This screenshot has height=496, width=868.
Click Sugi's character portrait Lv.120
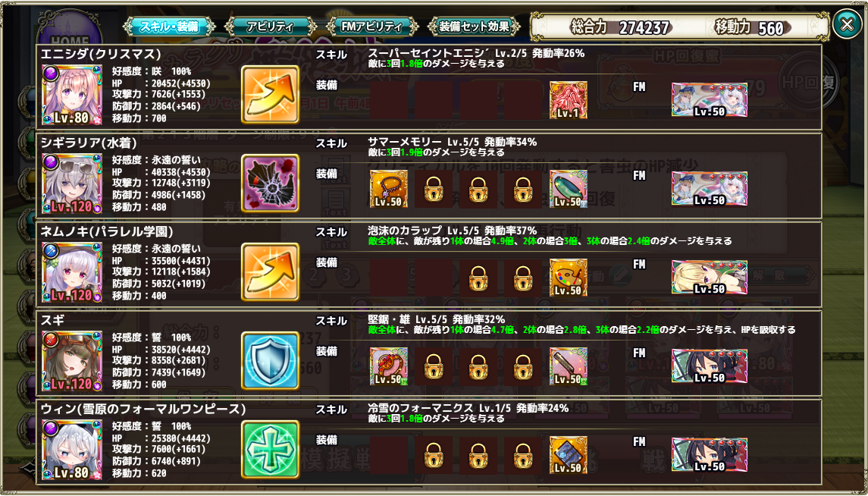pos(72,362)
